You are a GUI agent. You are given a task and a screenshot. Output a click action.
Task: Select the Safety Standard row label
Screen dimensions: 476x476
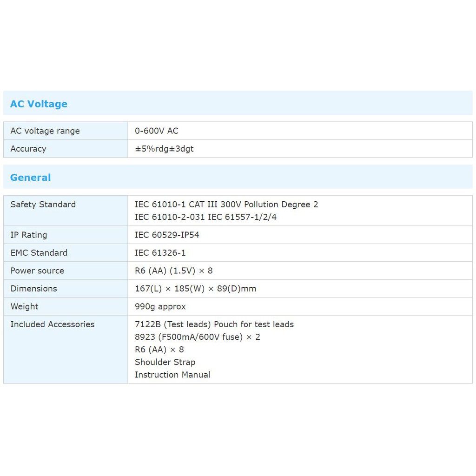pyautogui.click(x=43, y=205)
